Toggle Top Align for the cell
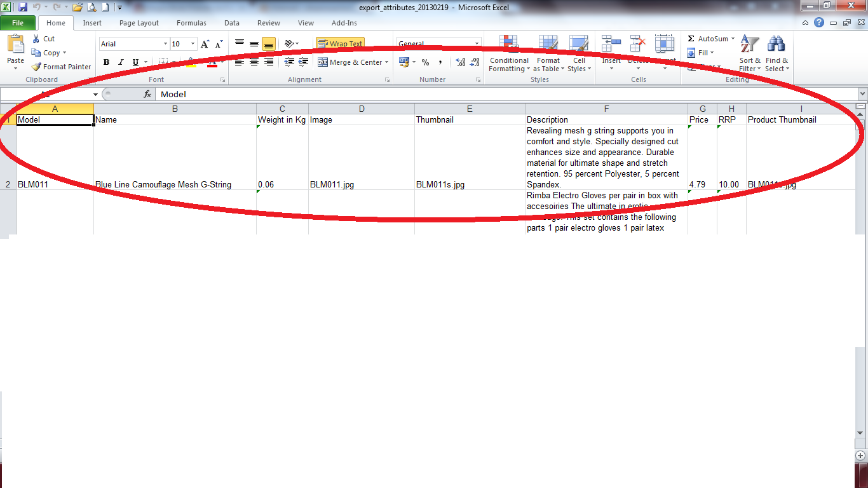Image resolution: width=868 pixels, height=488 pixels. [x=240, y=44]
